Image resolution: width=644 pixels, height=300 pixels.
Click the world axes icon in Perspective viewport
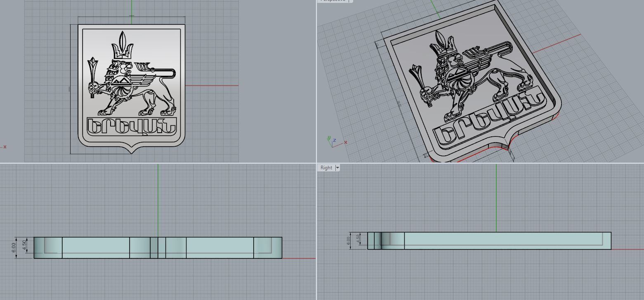click(x=337, y=141)
